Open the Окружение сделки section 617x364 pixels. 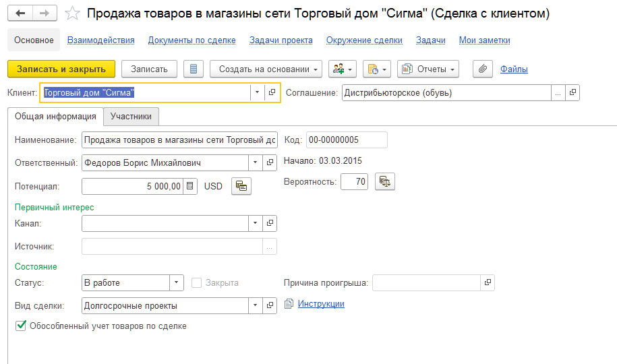tap(364, 40)
